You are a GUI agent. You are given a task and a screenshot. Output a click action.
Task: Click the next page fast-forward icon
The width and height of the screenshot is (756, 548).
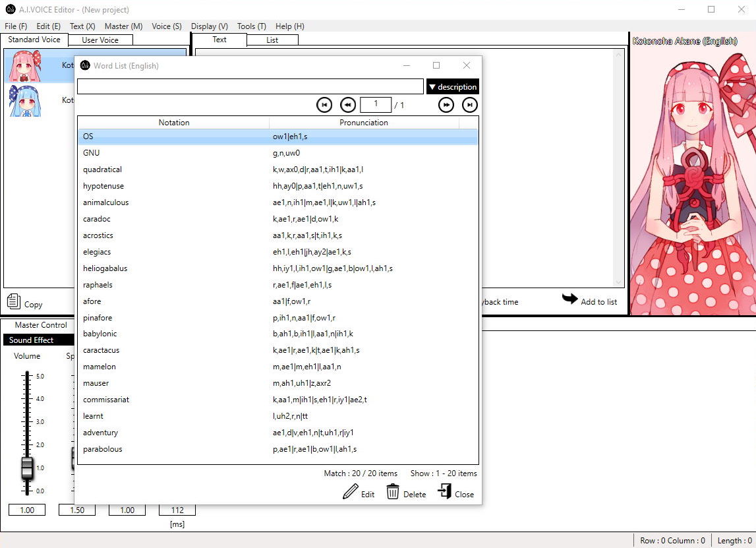point(446,105)
